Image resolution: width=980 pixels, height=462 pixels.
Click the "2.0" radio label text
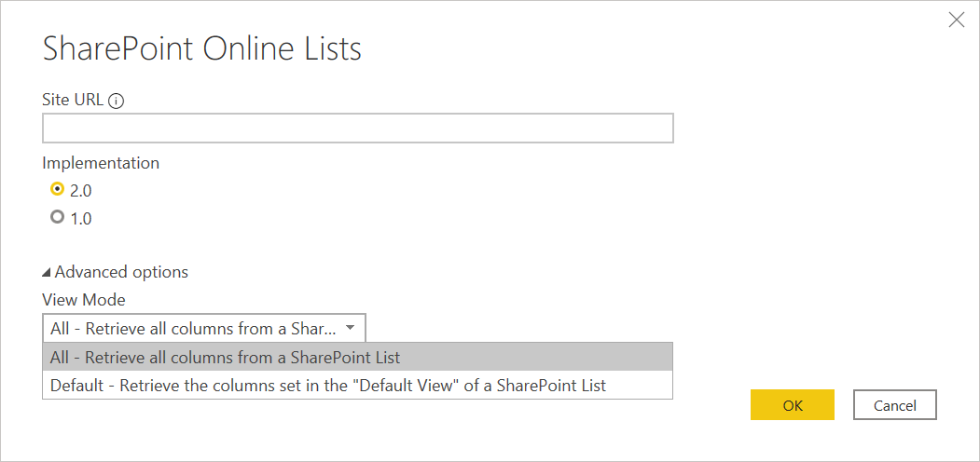pos(81,191)
